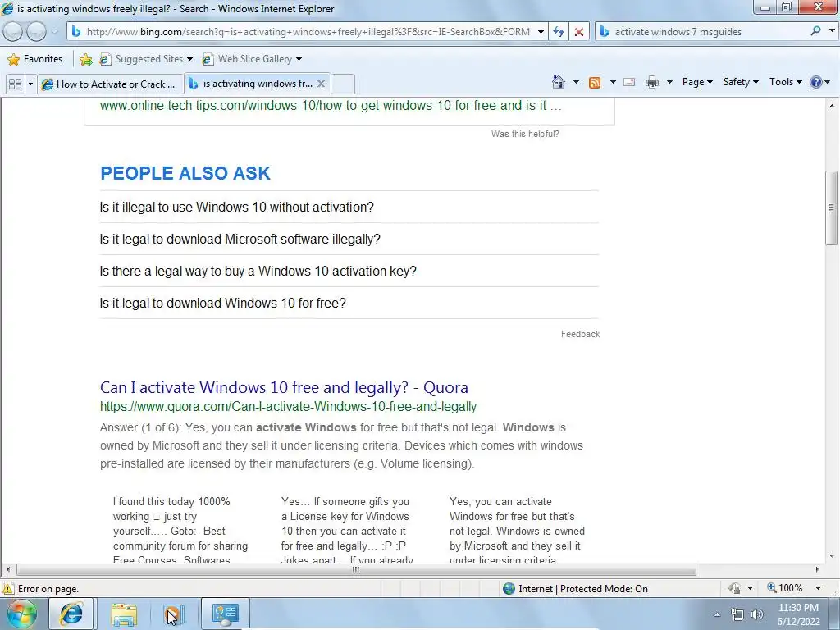Open the 'Yes… If someone gifts you' answer
840x630 pixels.
coord(347,531)
